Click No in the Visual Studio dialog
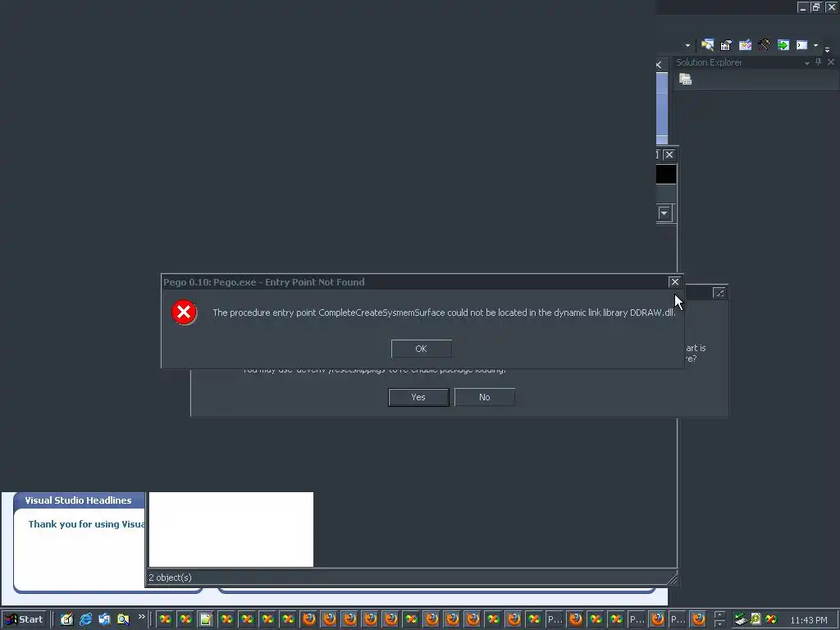The height and width of the screenshot is (630, 840). point(484,398)
